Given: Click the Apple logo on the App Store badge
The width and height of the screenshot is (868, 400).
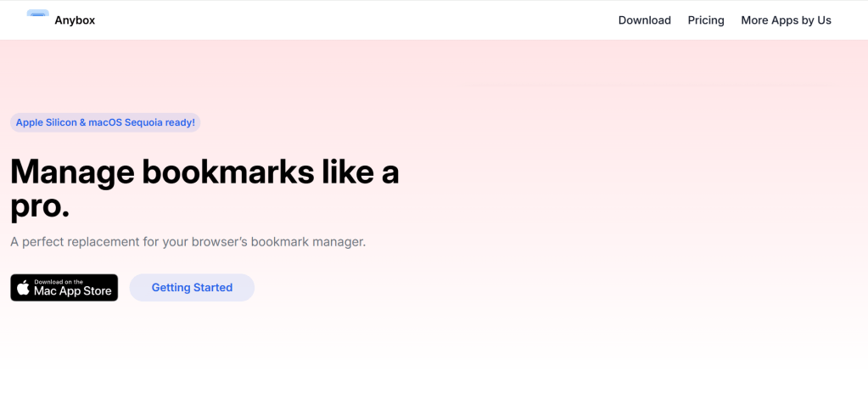Looking at the screenshot, I should pos(23,288).
